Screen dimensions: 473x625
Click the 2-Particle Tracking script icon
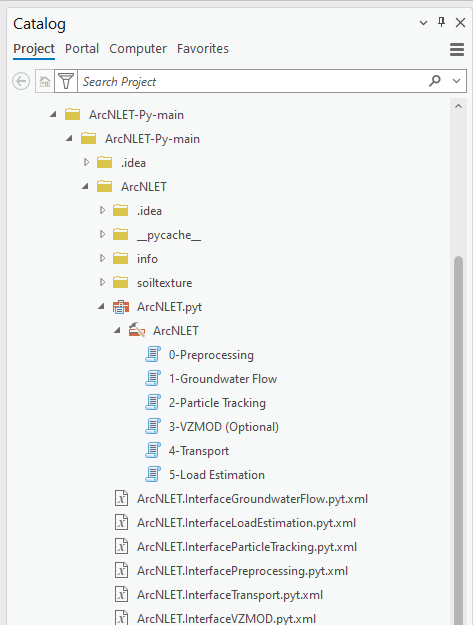pos(153,402)
